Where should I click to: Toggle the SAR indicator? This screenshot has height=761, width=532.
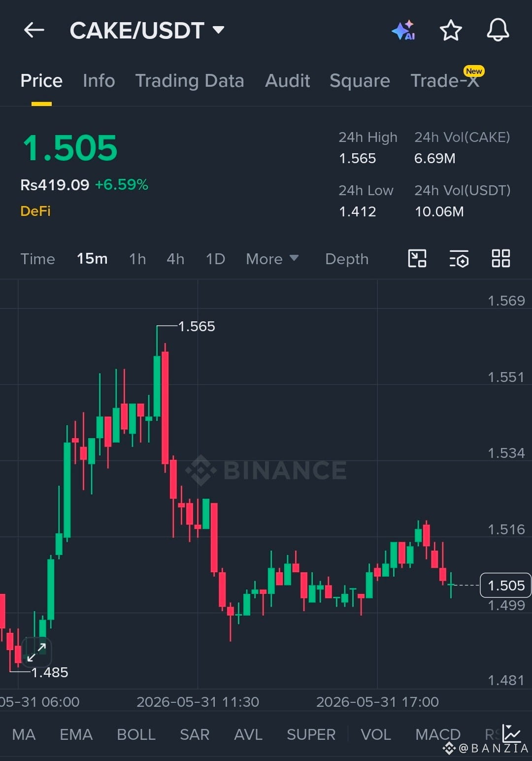[195, 734]
